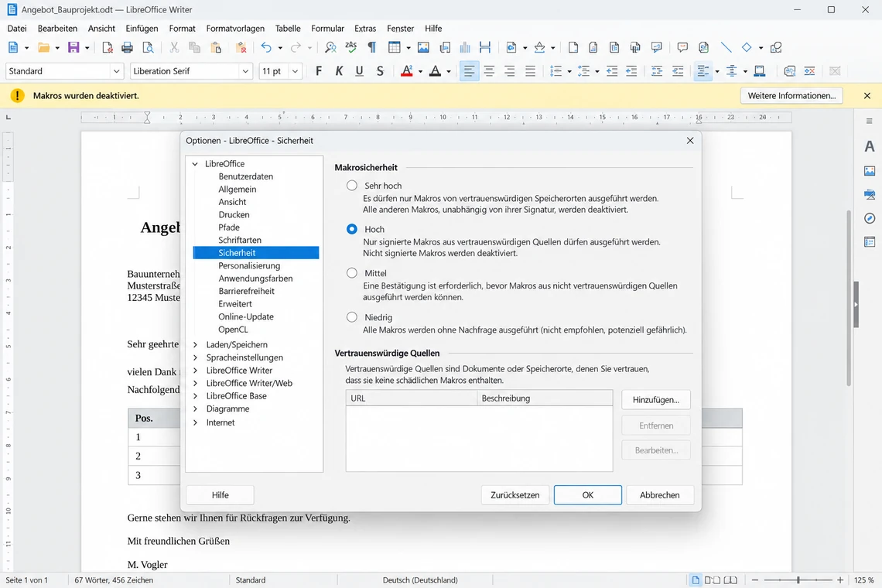Select the 'Hoch' macro security radio button

pyautogui.click(x=351, y=229)
